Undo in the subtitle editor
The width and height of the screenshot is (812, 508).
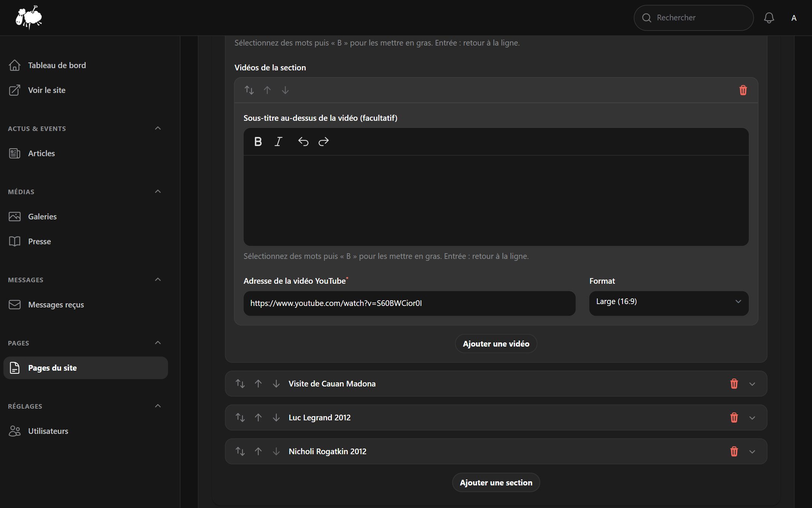point(303,141)
